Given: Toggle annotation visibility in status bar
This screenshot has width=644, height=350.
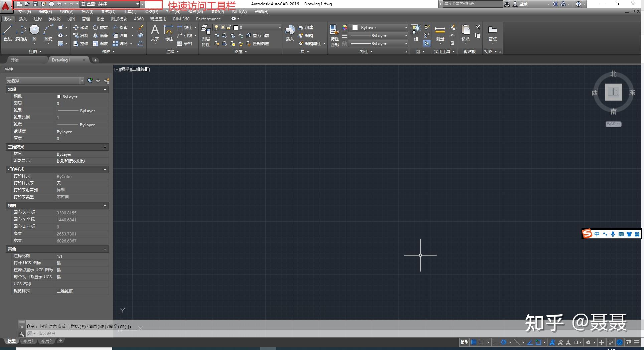Looking at the screenshot, I should [552, 342].
